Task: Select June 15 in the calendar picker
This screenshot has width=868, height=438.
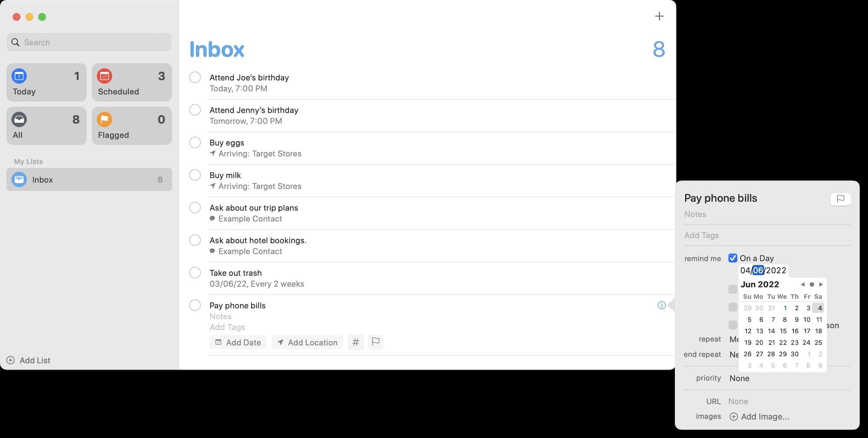Action: coord(783,331)
